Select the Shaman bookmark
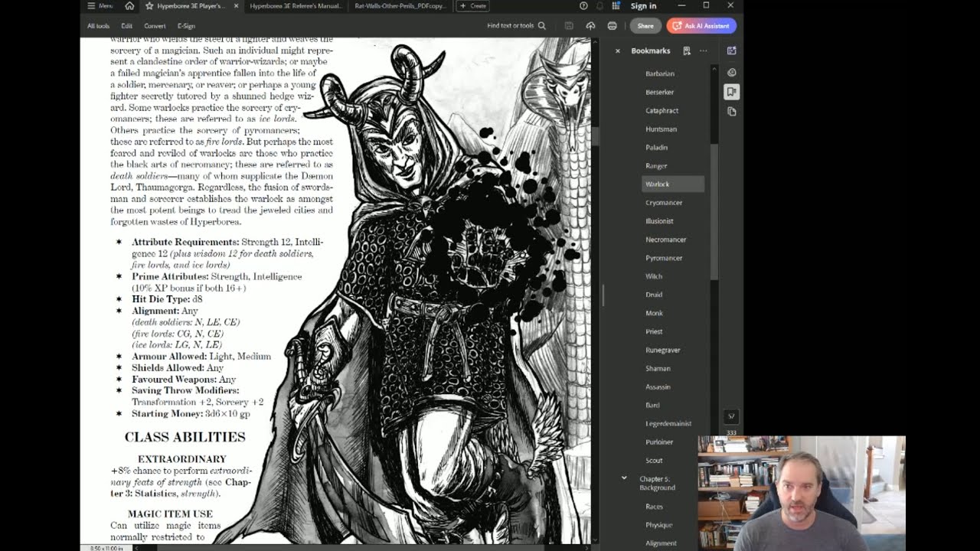Screen dimensions: 980x551 (658, 368)
